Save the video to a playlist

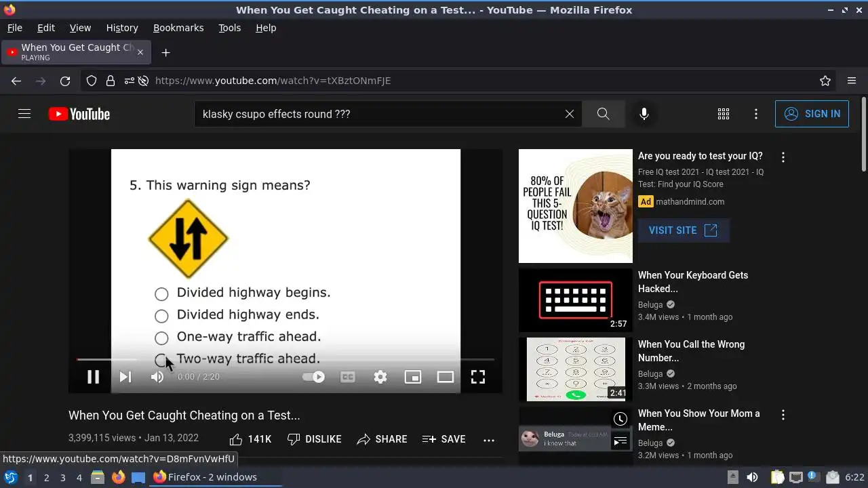click(x=443, y=439)
